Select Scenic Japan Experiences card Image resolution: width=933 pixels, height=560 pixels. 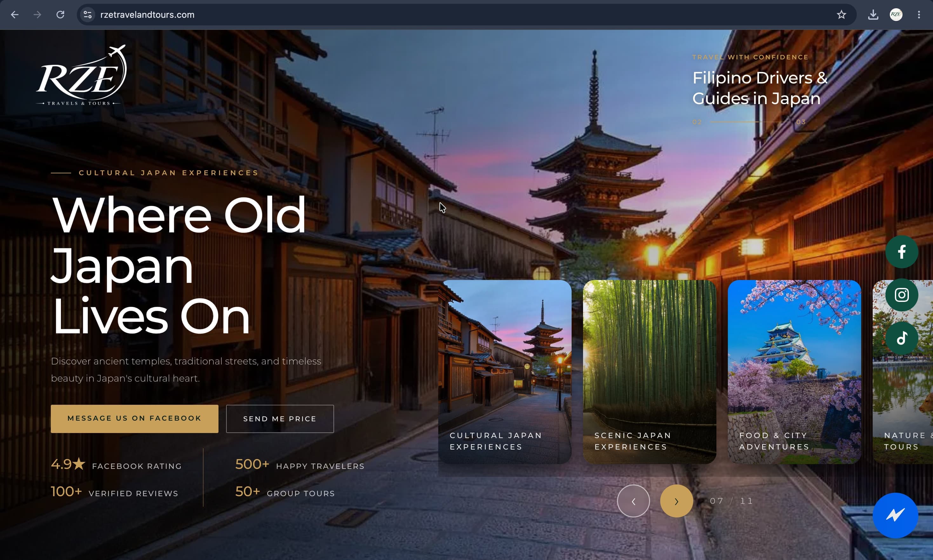(649, 372)
